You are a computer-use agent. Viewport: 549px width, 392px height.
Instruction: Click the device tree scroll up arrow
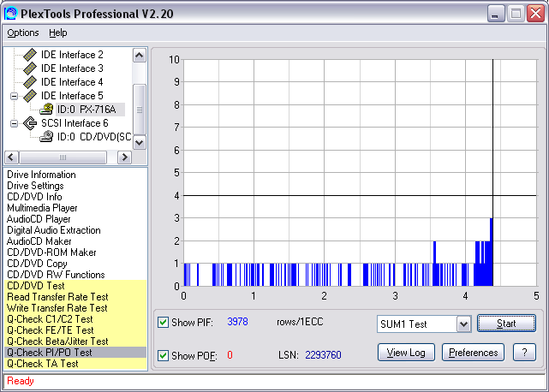140,56
